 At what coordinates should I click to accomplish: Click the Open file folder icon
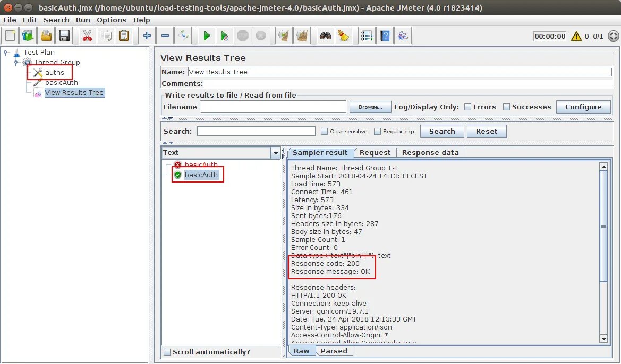pyautogui.click(x=46, y=36)
